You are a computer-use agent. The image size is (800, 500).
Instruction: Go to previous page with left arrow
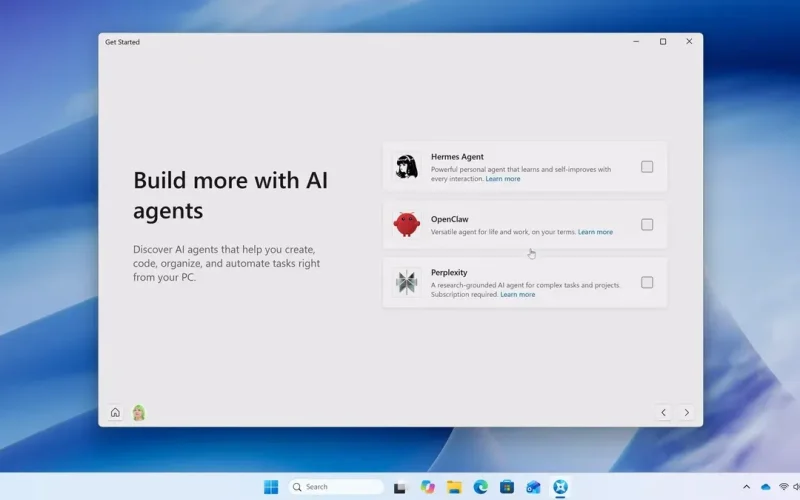click(x=663, y=412)
